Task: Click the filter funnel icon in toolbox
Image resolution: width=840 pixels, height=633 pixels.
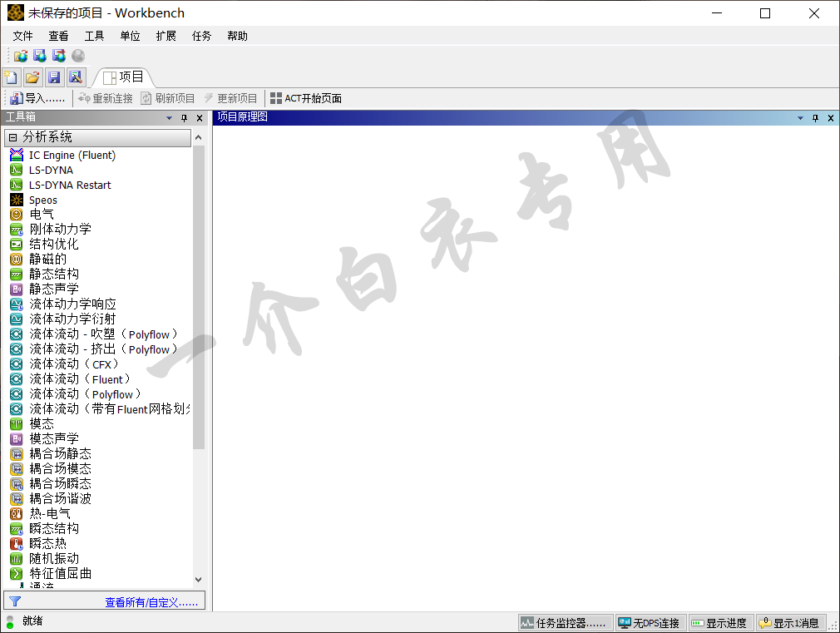Action: click(15, 601)
